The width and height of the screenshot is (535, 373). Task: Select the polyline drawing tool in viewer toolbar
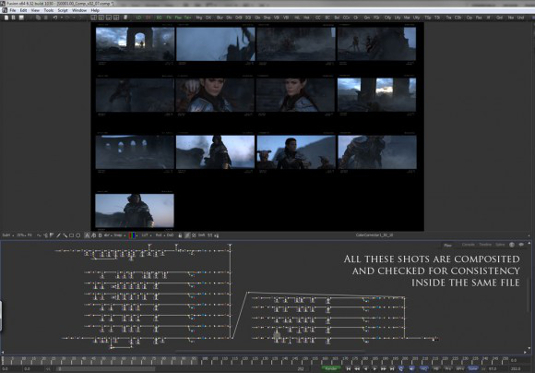click(x=39, y=235)
